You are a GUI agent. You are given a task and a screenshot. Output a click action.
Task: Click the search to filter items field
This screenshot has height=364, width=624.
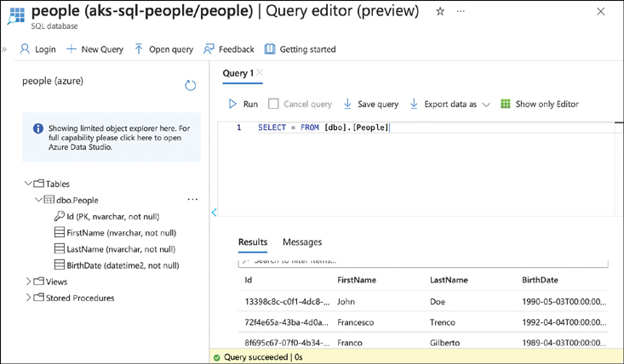point(423,261)
